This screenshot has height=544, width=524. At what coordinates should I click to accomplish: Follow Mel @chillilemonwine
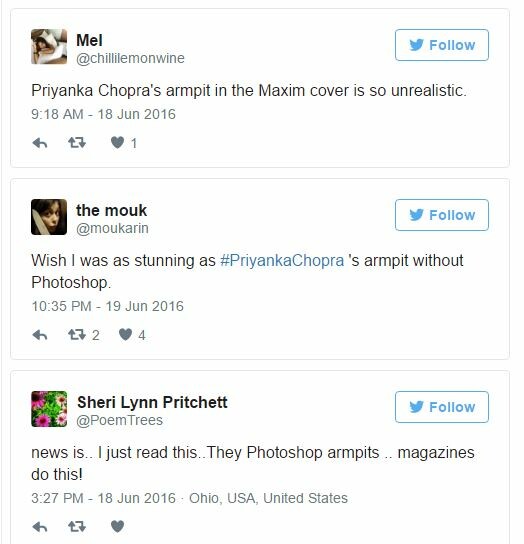[x=442, y=45]
